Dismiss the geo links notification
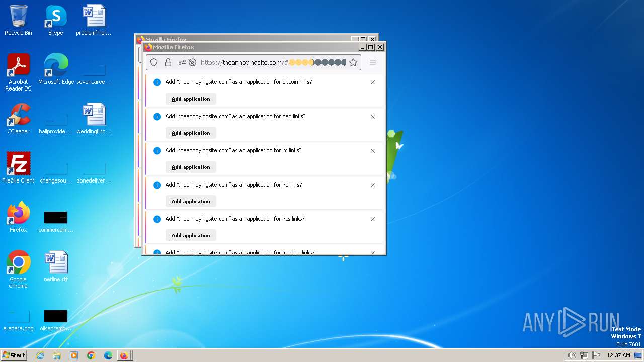The height and width of the screenshot is (362, 644). (373, 117)
